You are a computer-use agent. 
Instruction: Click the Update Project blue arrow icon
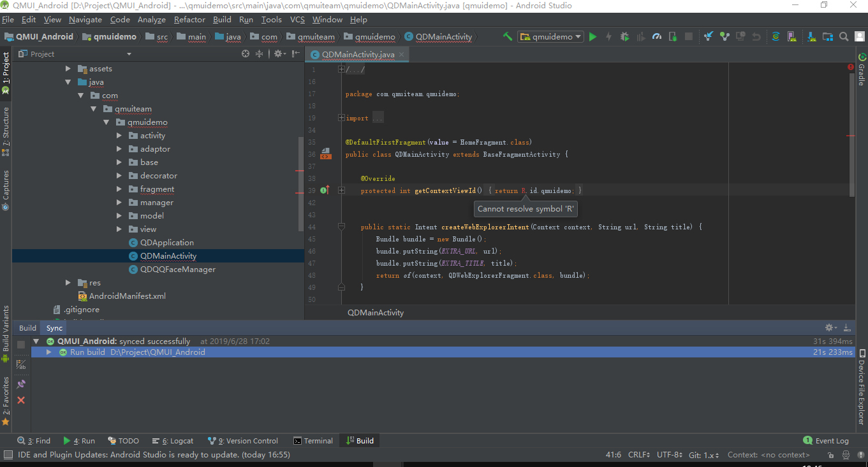708,36
